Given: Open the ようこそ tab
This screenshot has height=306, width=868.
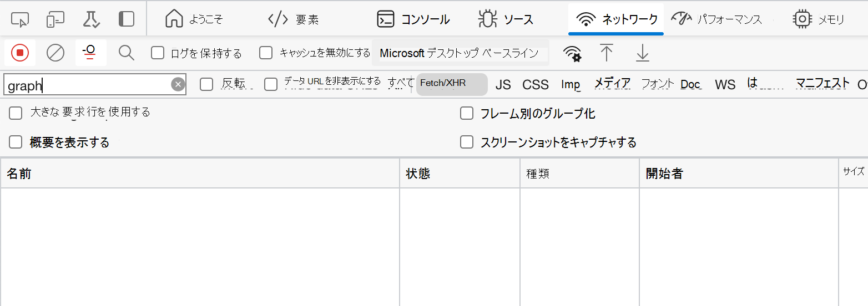Looking at the screenshot, I should tap(194, 19).
